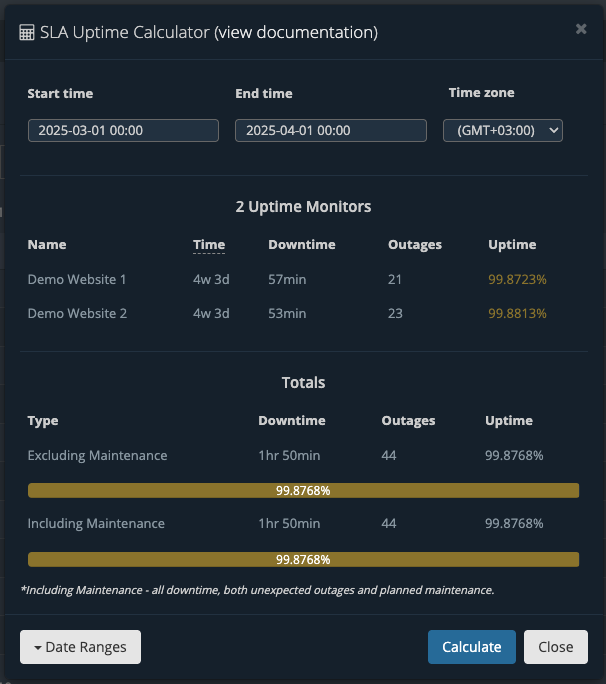Viewport: 606px width, 684px height.
Task: Click Demo Website 2 uptime 99.8813%
Action: 517,313
